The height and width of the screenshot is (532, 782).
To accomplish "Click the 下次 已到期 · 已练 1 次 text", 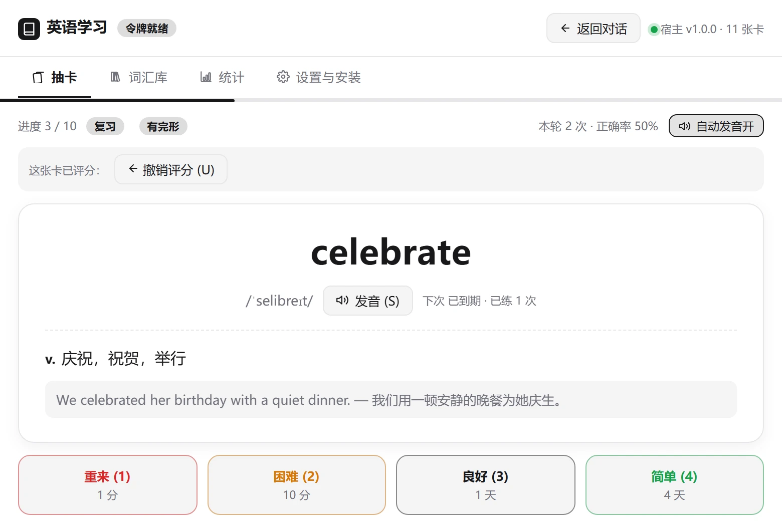I will click(x=480, y=301).
